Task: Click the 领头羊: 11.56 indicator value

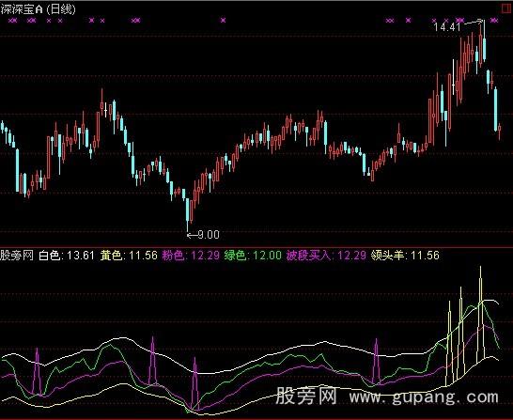Action: tap(405, 256)
